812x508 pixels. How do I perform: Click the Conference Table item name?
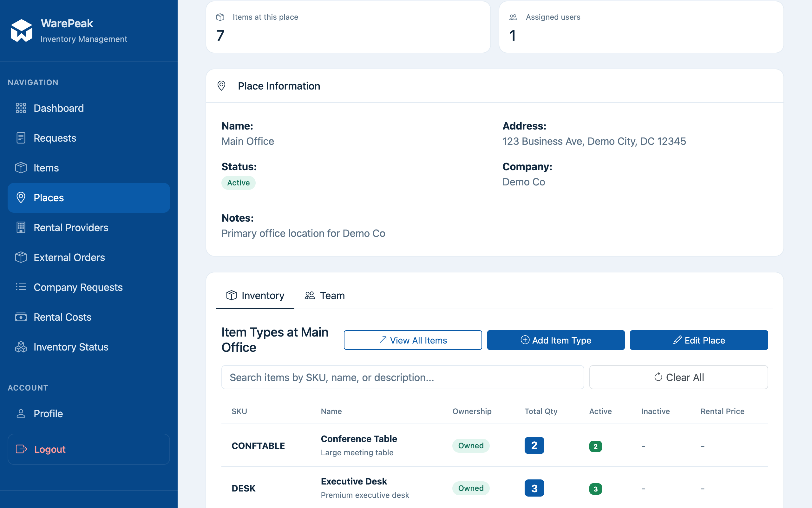coord(359,438)
